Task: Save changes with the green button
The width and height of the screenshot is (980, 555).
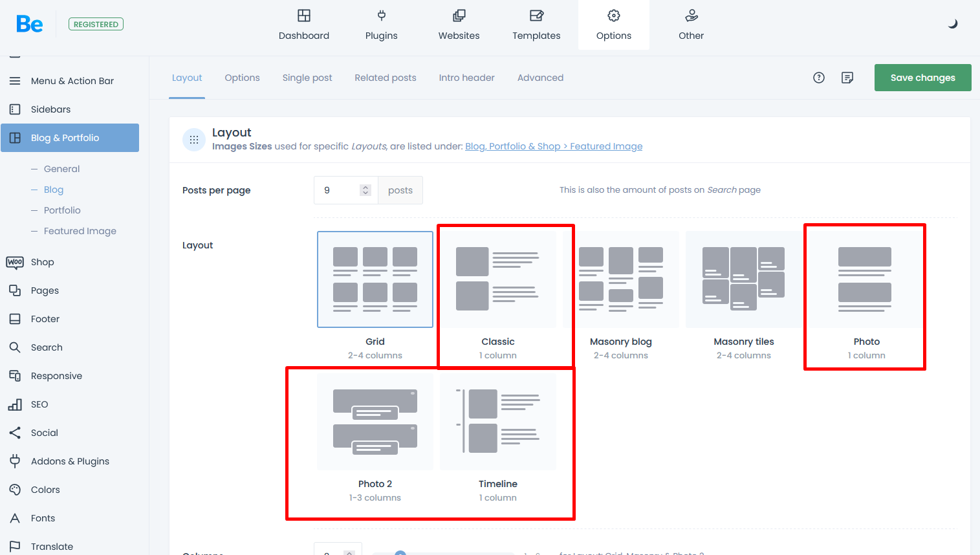Action: click(923, 78)
